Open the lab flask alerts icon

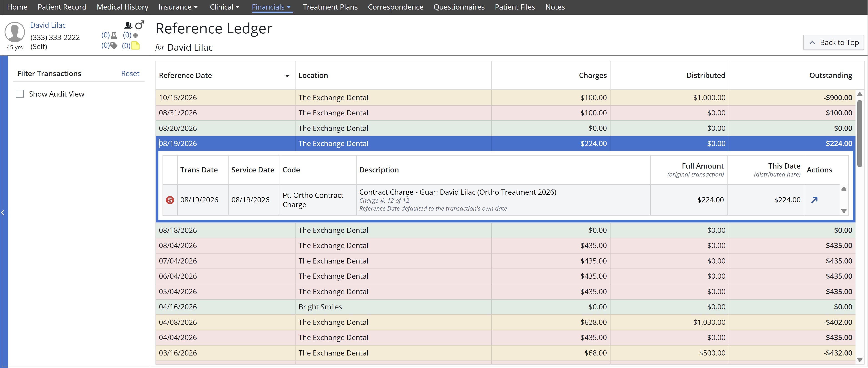[114, 35]
